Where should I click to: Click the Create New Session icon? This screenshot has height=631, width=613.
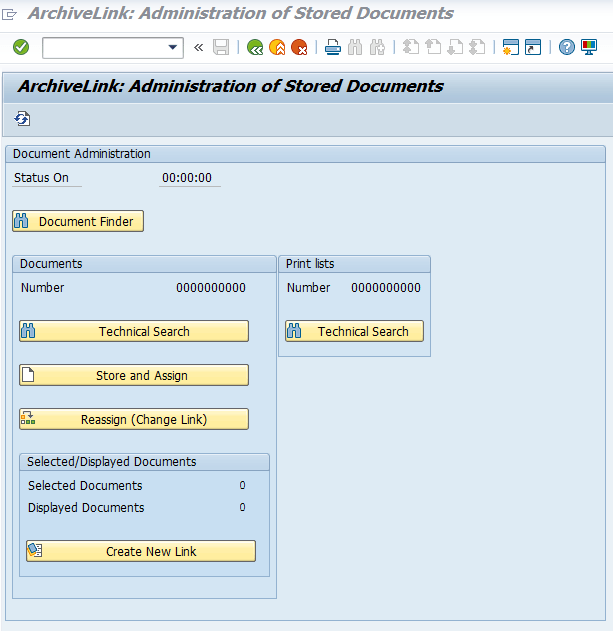coord(510,47)
